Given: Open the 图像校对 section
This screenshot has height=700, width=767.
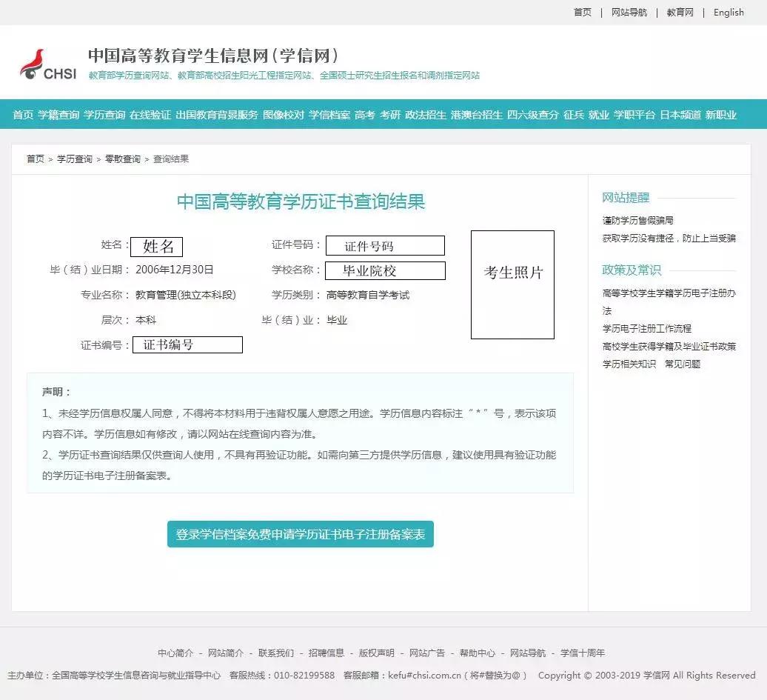Looking at the screenshot, I should [284, 116].
